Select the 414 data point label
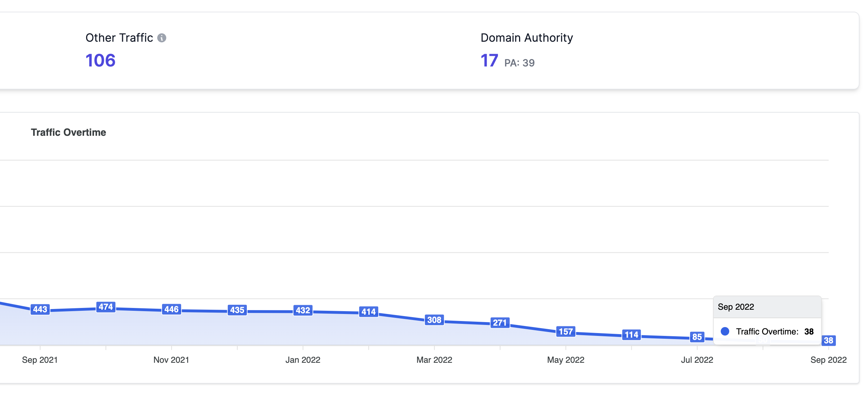This screenshot has width=868, height=396. [369, 312]
